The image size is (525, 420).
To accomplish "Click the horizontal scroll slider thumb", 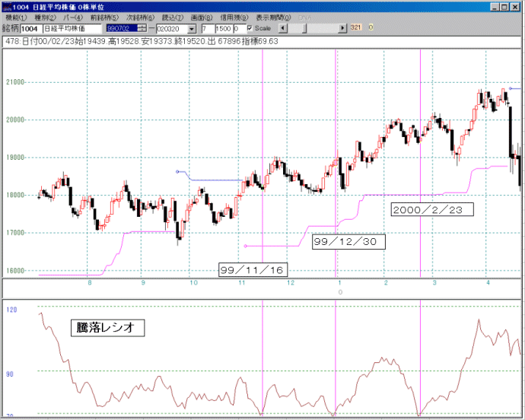I will click(306, 28).
